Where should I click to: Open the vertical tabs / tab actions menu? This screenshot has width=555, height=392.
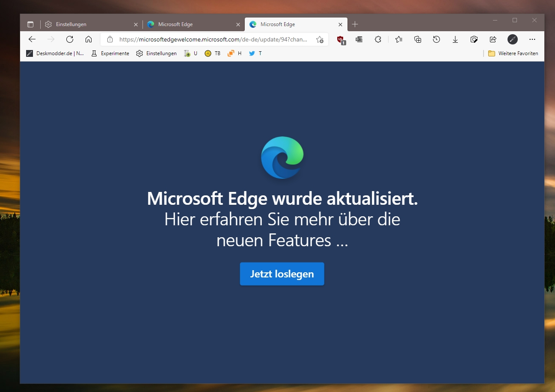(30, 24)
